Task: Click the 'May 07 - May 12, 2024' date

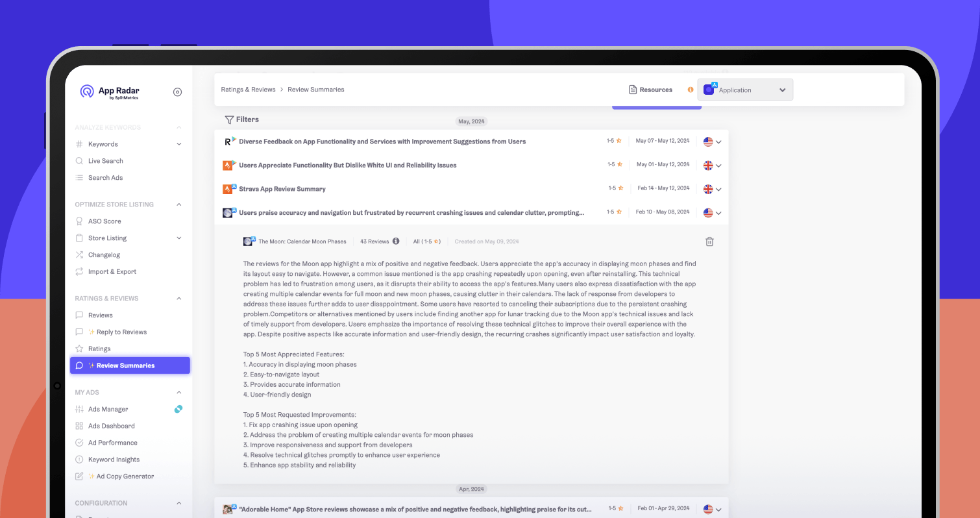Action: (663, 141)
